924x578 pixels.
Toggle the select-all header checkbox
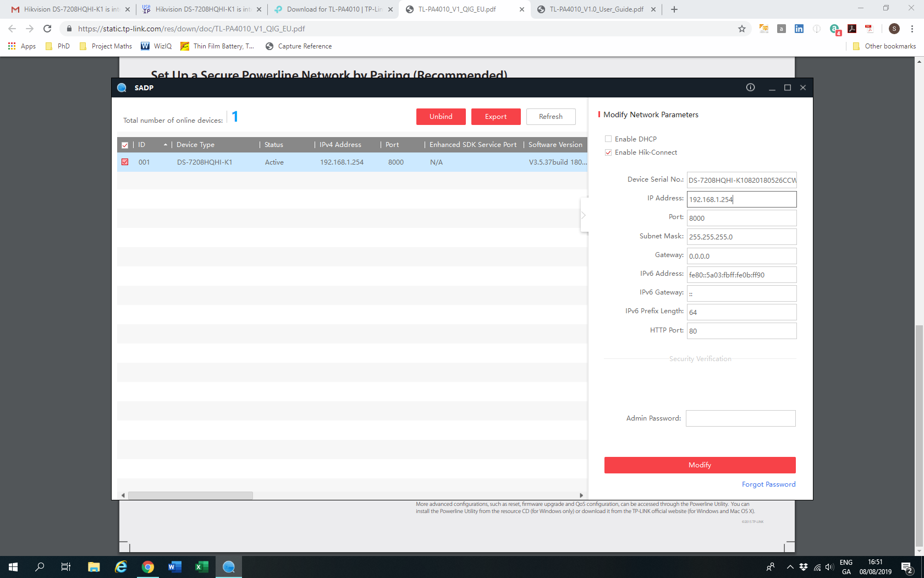(x=125, y=145)
